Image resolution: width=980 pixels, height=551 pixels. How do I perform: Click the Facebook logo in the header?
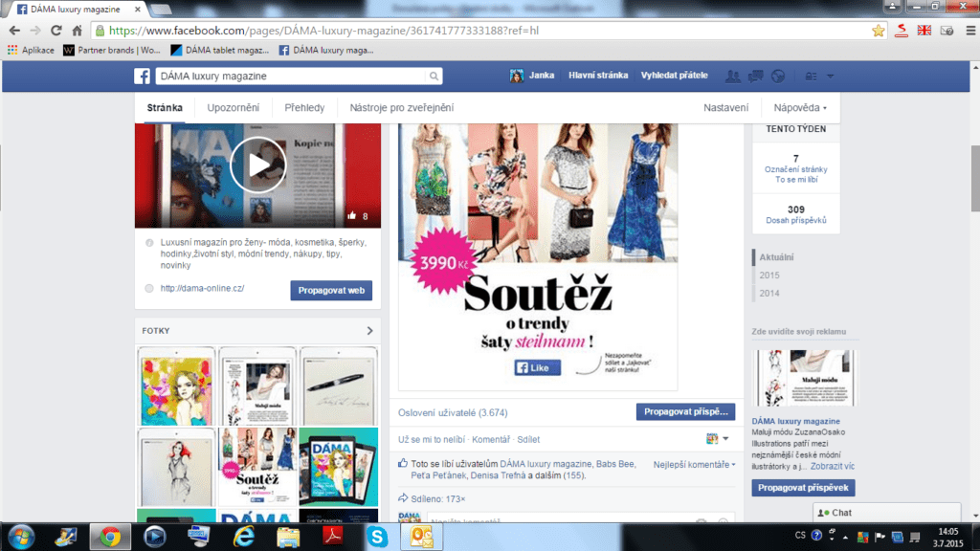[x=142, y=77]
